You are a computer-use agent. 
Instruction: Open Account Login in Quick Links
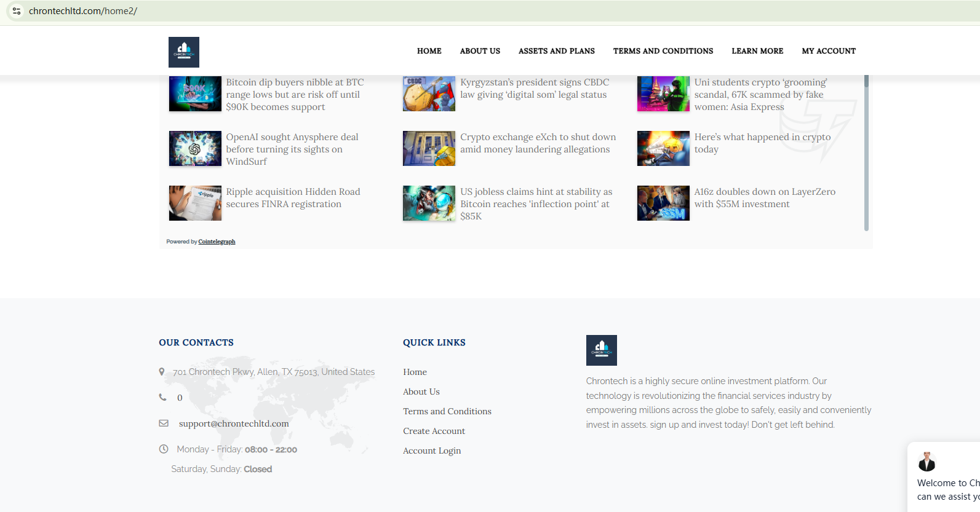[432, 451]
